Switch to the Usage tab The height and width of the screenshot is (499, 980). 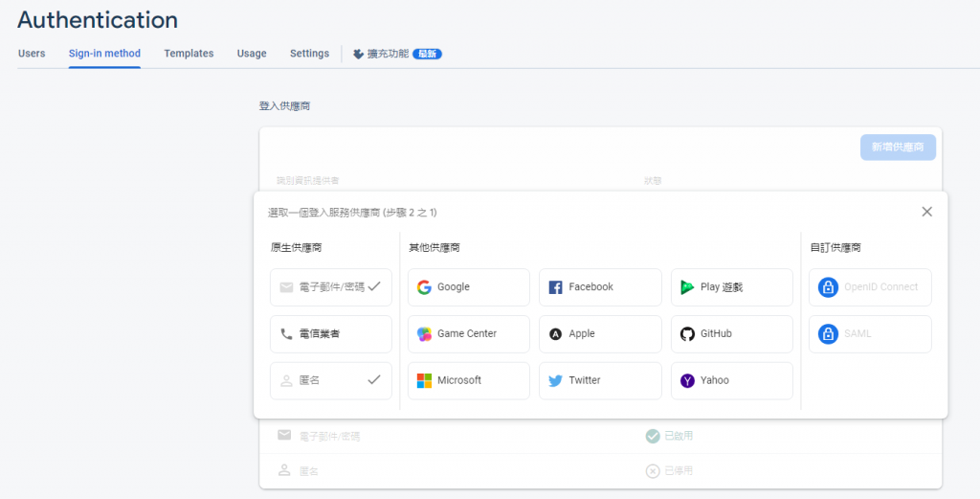[252, 54]
